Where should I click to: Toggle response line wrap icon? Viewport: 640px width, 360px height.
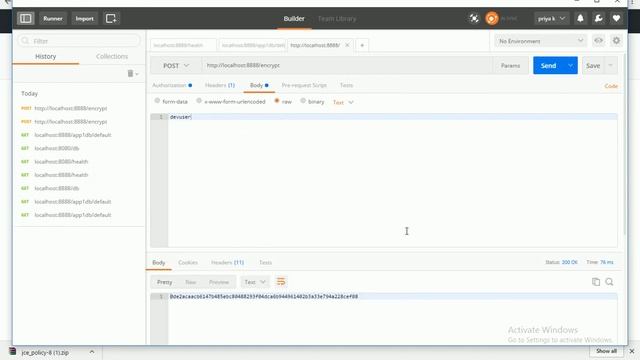click(281, 282)
